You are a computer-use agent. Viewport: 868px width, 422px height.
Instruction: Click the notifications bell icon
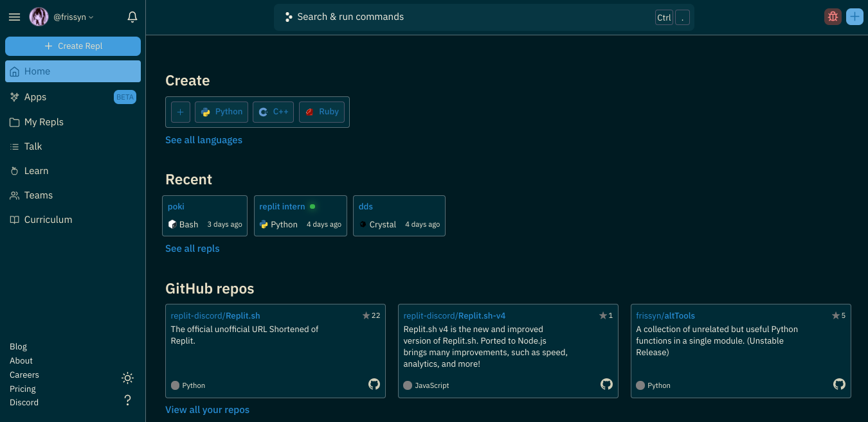(x=132, y=17)
